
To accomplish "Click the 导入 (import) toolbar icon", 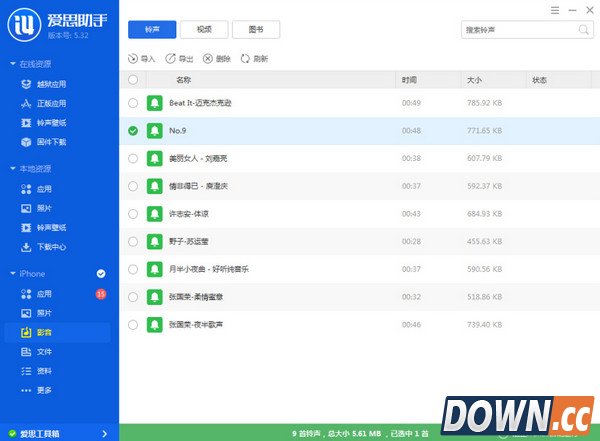I will pos(135,59).
